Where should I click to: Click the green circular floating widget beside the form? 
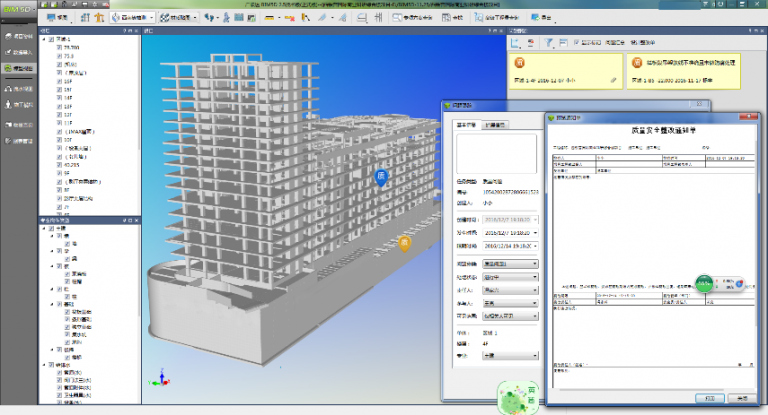tap(705, 284)
